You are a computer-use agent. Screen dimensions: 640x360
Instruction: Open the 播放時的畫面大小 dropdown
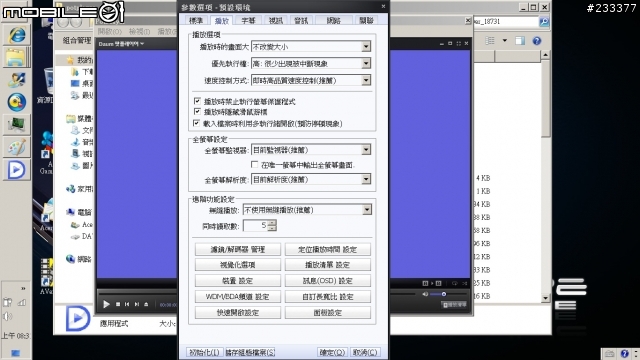(311, 47)
